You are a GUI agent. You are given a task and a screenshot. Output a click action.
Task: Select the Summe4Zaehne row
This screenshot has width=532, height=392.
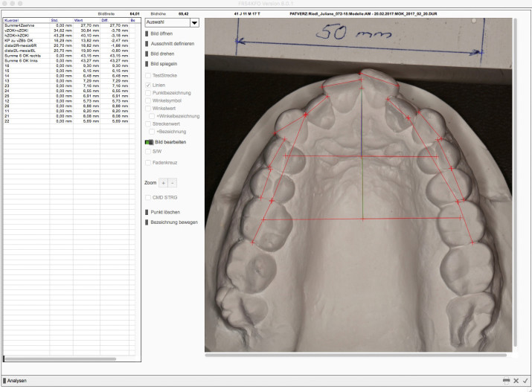click(x=69, y=25)
